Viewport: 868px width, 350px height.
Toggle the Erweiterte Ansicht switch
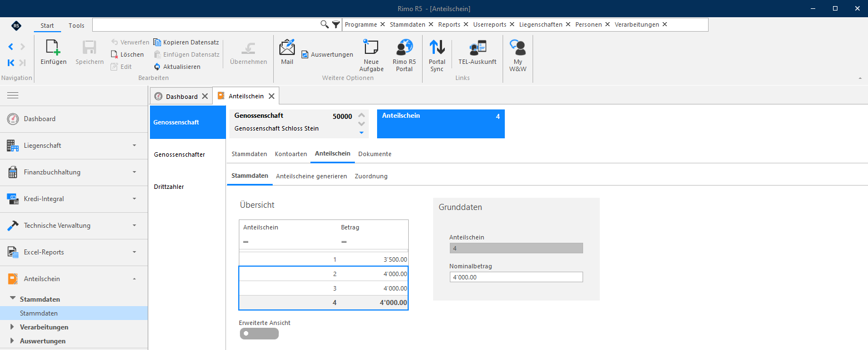(x=259, y=333)
